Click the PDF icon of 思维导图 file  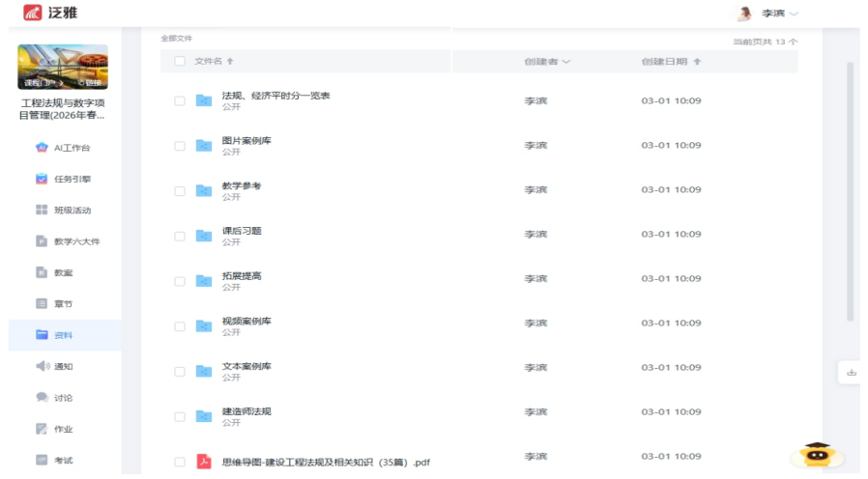click(x=204, y=462)
